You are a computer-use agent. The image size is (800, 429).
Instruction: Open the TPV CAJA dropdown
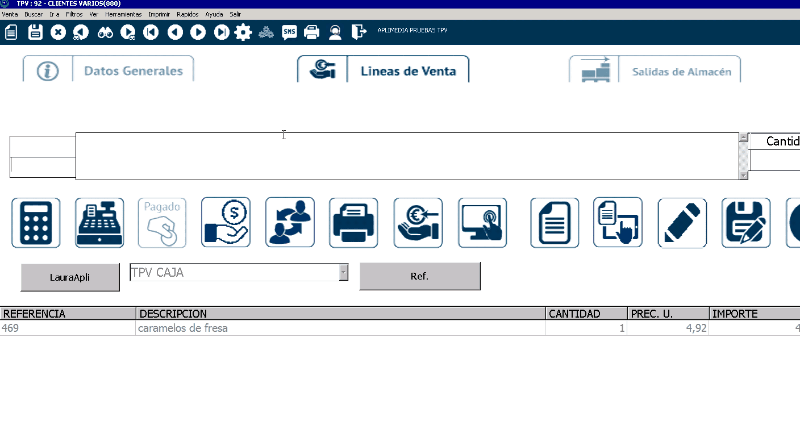click(x=343, y=272)
